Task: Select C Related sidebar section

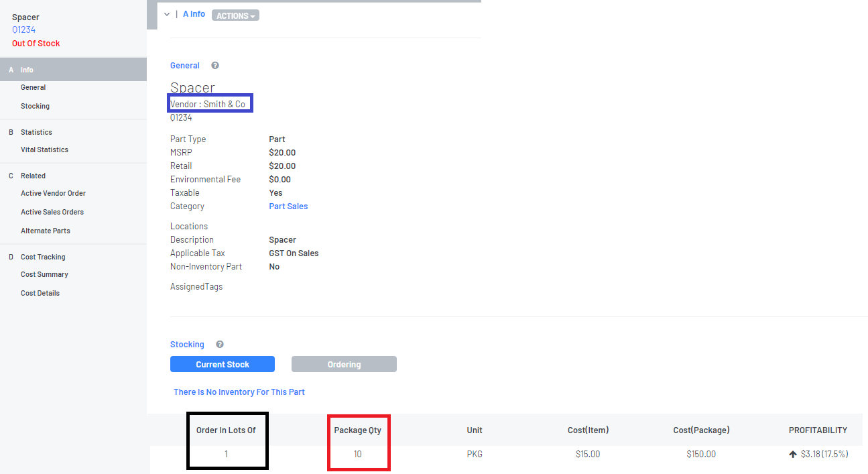Action: [33, 176]
